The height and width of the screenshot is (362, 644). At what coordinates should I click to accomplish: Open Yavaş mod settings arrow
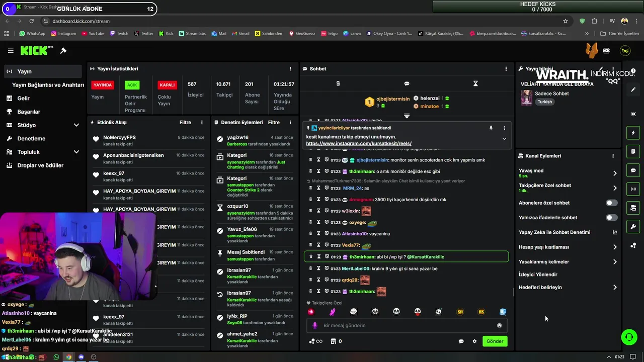coord(615,173)
